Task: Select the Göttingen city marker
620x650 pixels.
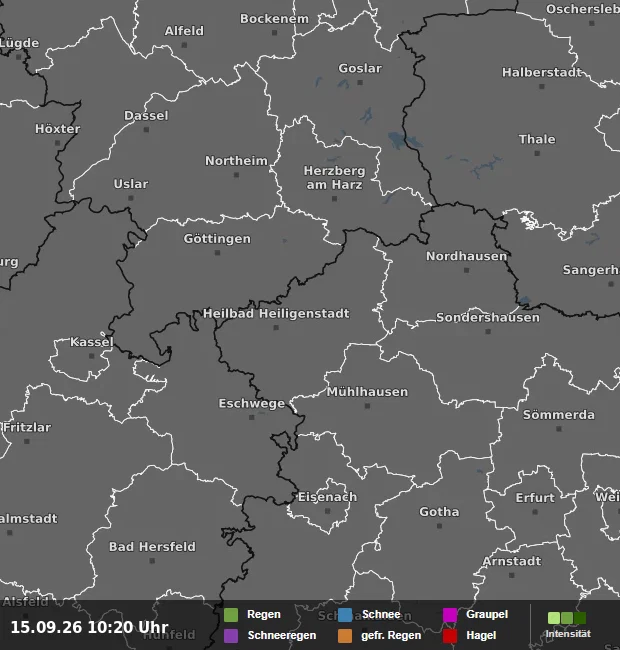Action: pyautogui.click(x=218, y=253)
